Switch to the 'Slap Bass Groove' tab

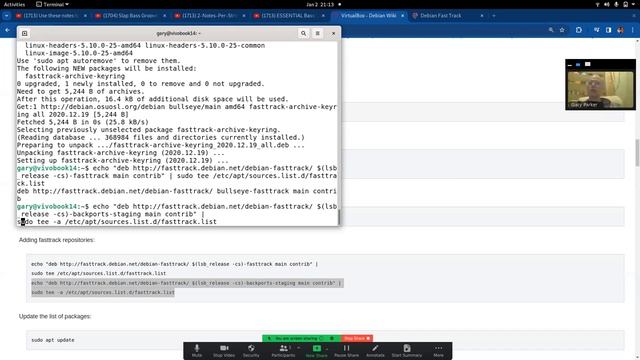click(131, 16)
